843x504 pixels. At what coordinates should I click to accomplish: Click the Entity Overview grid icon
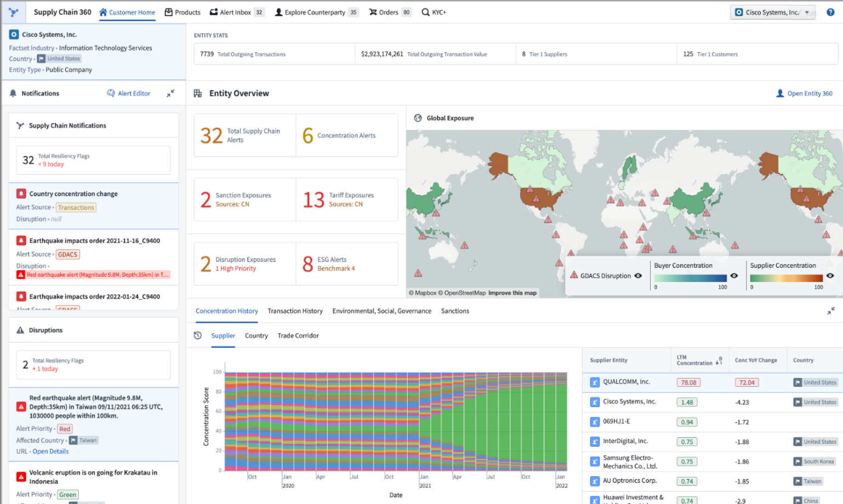(197, 93)
